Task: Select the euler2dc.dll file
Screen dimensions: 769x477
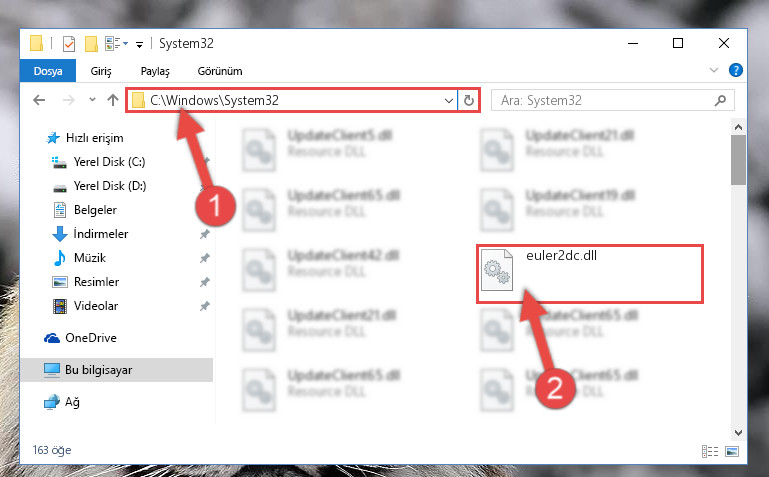Action: click(589, 273)
